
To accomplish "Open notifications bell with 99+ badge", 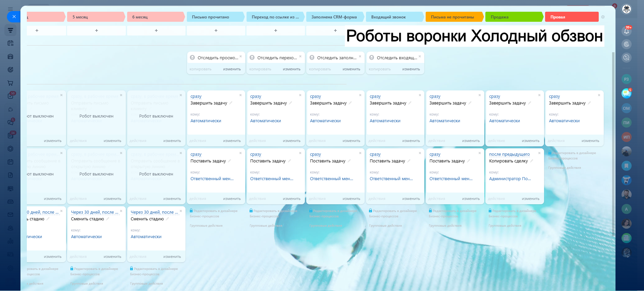I will coord(627,31).
